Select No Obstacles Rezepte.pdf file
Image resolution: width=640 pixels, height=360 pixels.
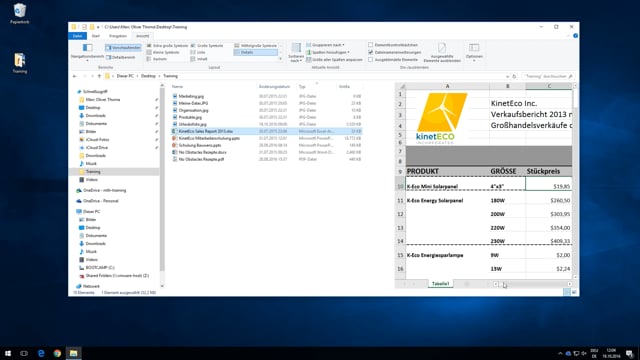(201, 159)
